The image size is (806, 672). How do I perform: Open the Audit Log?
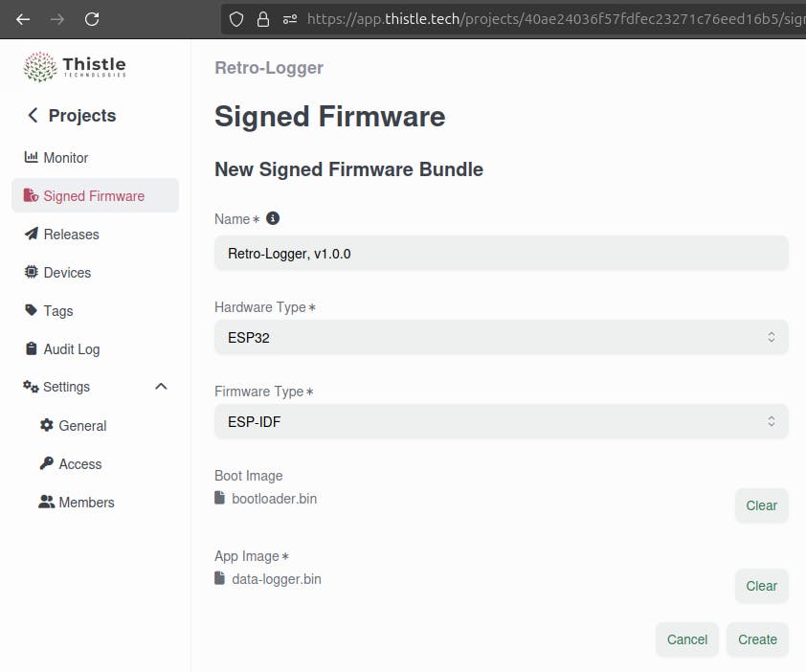click(x=71, y=349)
